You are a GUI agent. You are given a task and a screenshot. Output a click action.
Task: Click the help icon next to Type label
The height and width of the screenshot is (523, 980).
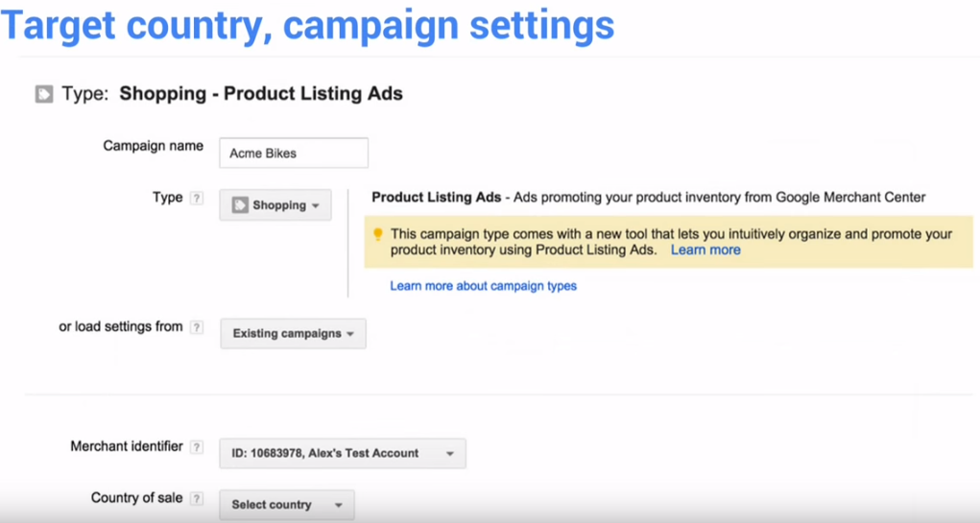pyautogui.click(x=196, y=198)
